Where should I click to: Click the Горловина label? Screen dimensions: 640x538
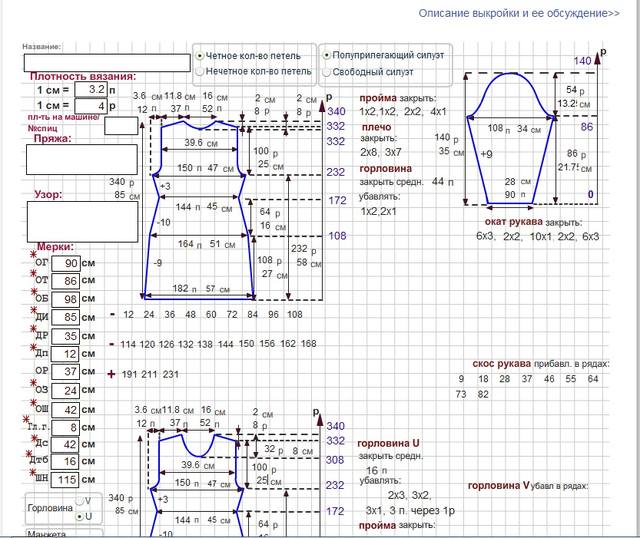[50, 508]
